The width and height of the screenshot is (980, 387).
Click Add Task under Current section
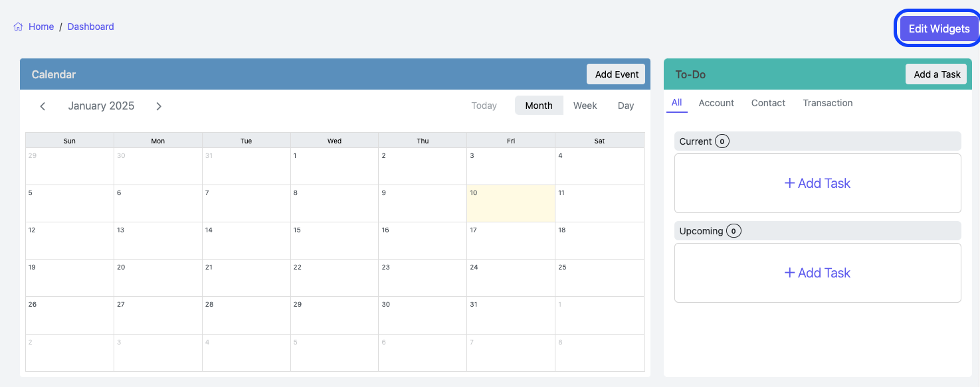click(x=818, y=183)
